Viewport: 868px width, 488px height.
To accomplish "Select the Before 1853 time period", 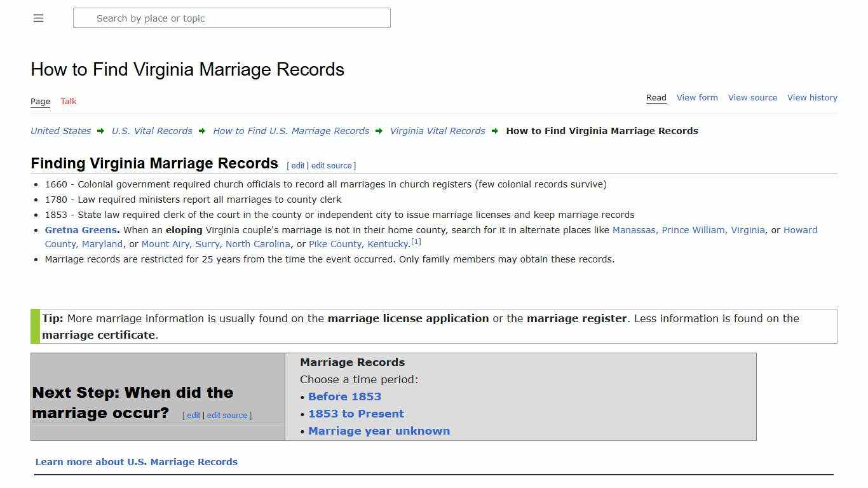I will pos(344,396).
